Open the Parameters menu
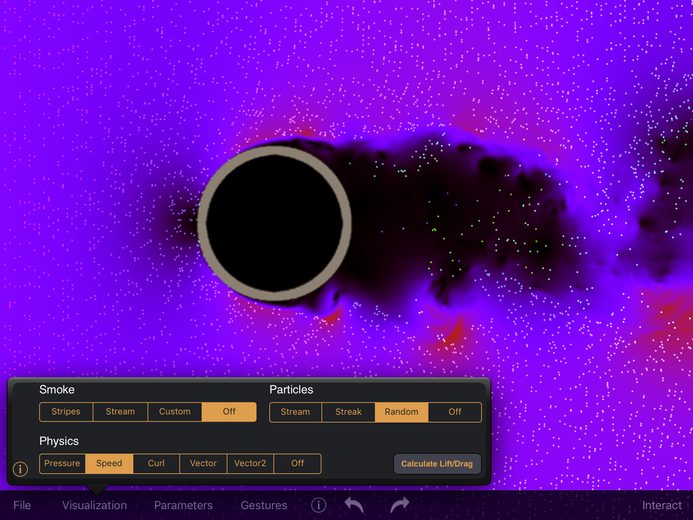 coord(183,505)
